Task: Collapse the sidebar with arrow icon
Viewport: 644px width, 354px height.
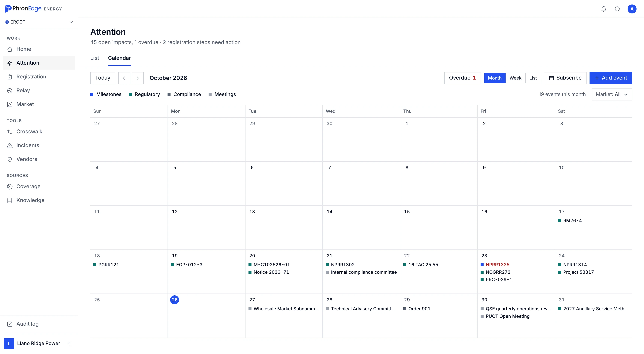Action: pyautogui.click(x=70, y=344)
